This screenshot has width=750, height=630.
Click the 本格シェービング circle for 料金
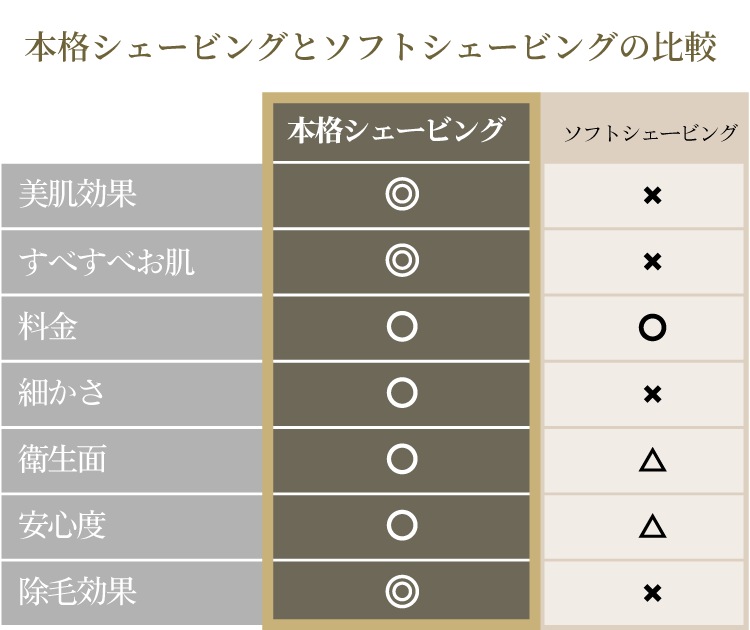(401, 327)
